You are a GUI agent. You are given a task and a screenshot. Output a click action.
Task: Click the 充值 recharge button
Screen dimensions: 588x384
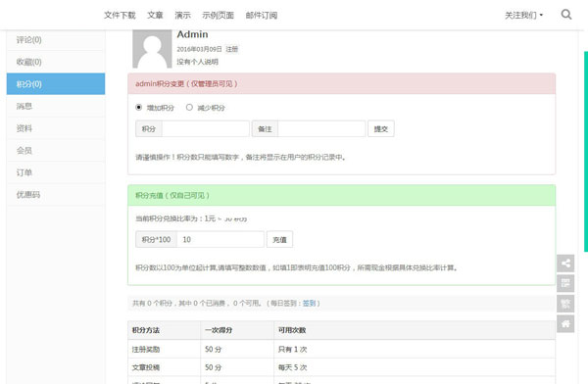tap(279, 239)
